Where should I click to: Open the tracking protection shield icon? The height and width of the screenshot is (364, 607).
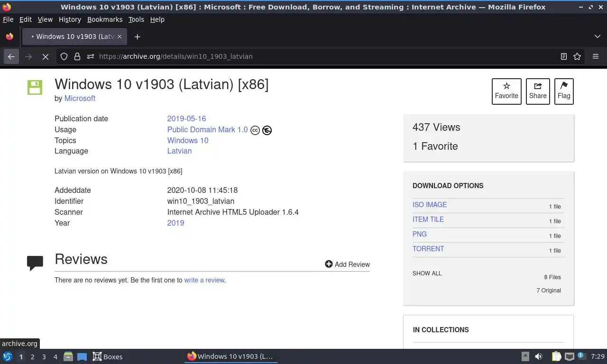64,56
